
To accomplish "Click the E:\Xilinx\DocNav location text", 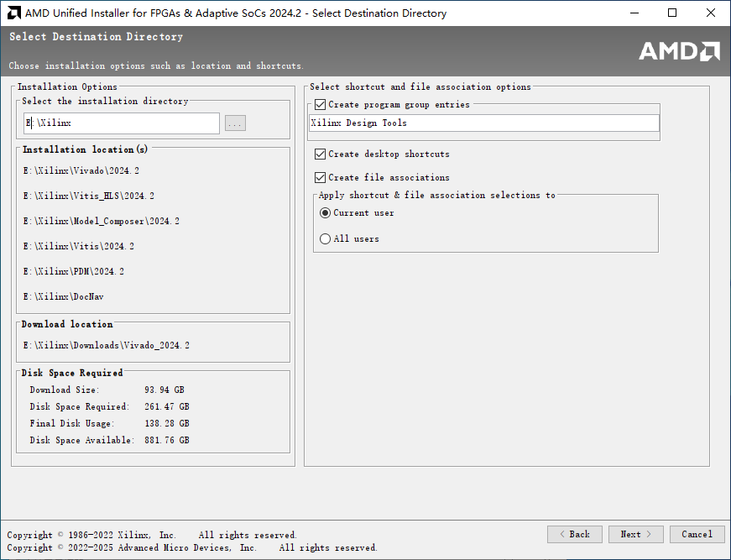I will (x=64, y=296).
